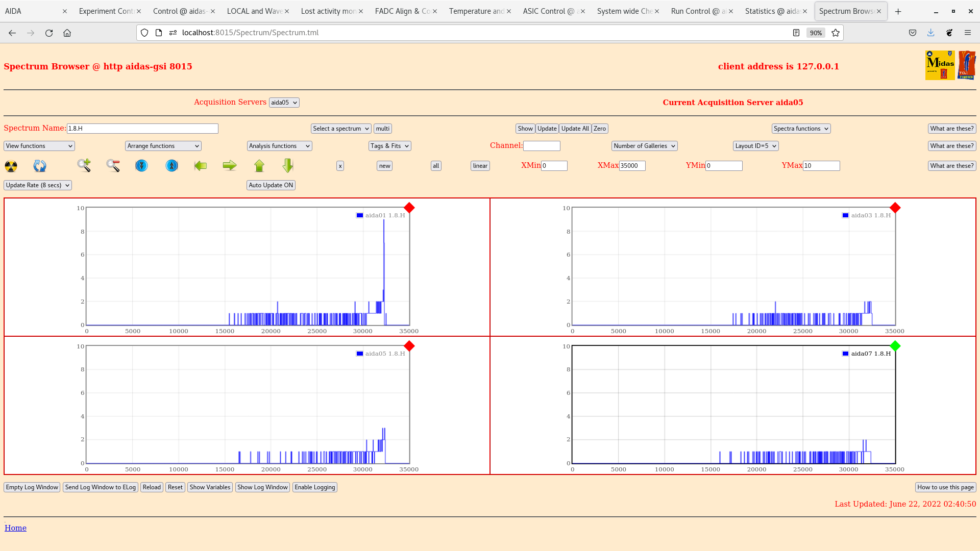Viewport: 980px width, 551px height.
Task: Switch to the Temperature browser tab
Action: pos(480,11)
